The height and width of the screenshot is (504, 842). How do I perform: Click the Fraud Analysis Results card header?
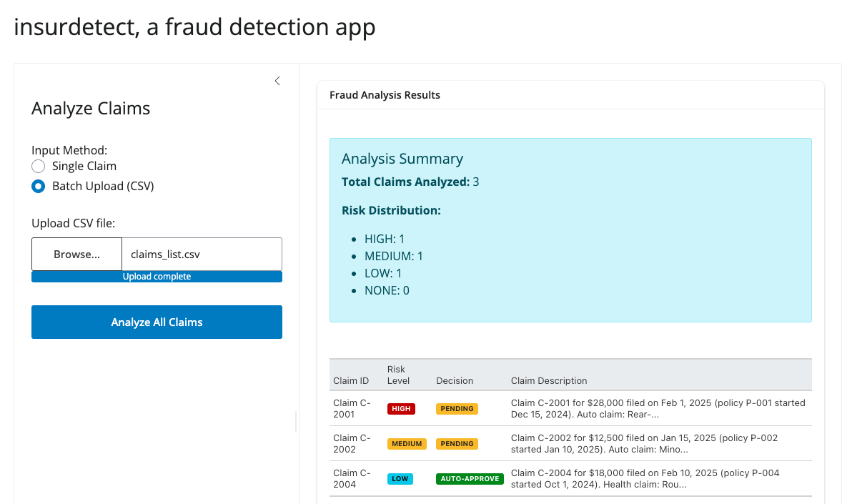385,95
